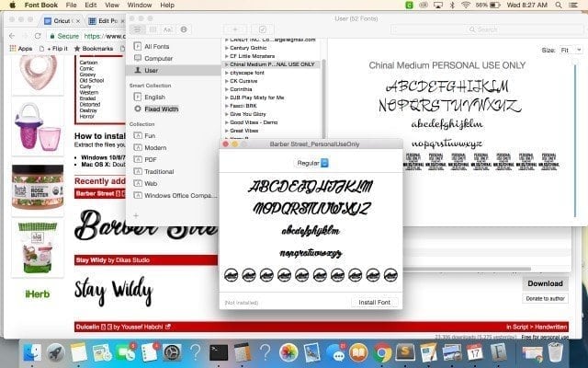The image size is (588, 368).
Task: Click the Download button on the webpage
Action: (545, 283)
